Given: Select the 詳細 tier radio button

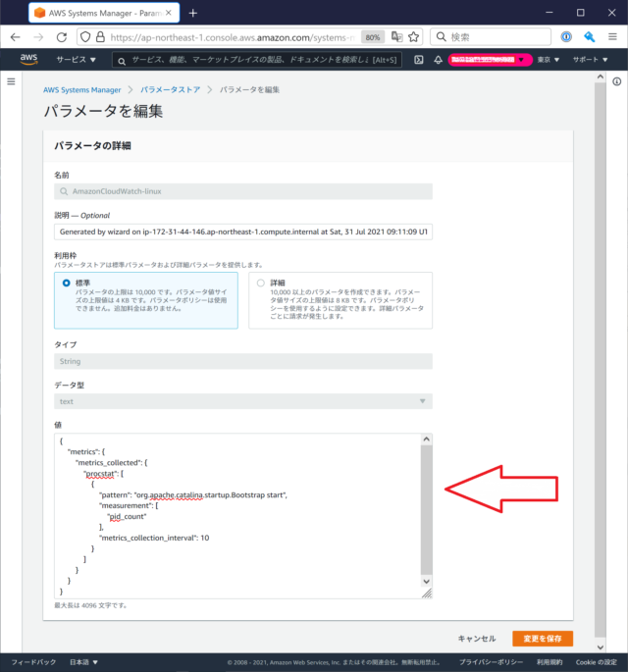Looking at the screenshot, I should pos(261,283).
